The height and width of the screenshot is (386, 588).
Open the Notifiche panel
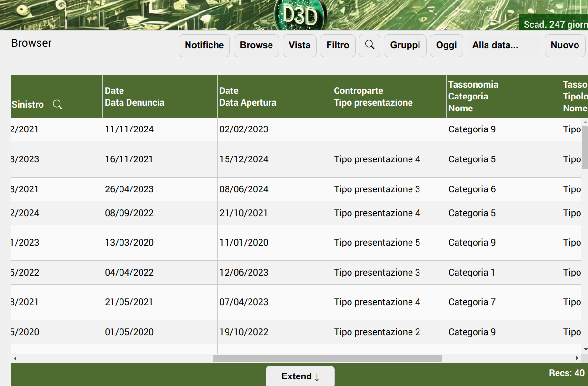tap(204, 45)
